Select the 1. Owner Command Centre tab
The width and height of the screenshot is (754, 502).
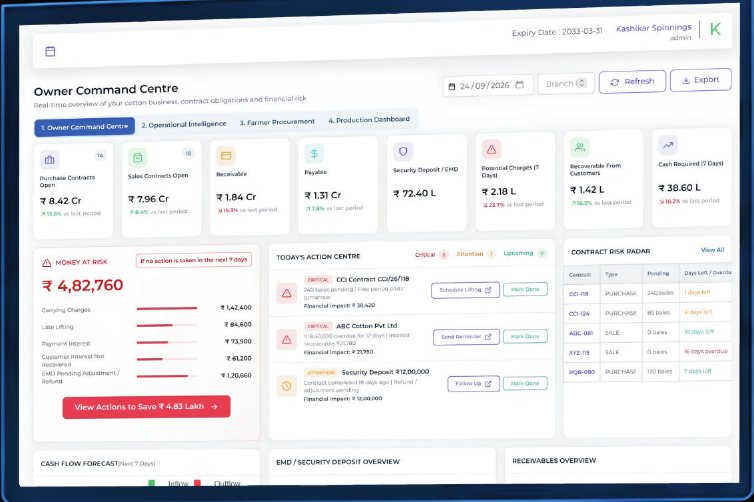[85, 127]
